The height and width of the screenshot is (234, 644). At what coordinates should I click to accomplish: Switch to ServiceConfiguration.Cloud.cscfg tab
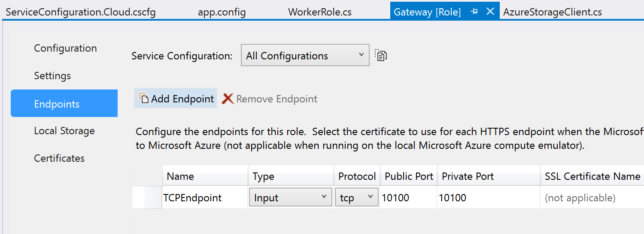tap(81, 12)
